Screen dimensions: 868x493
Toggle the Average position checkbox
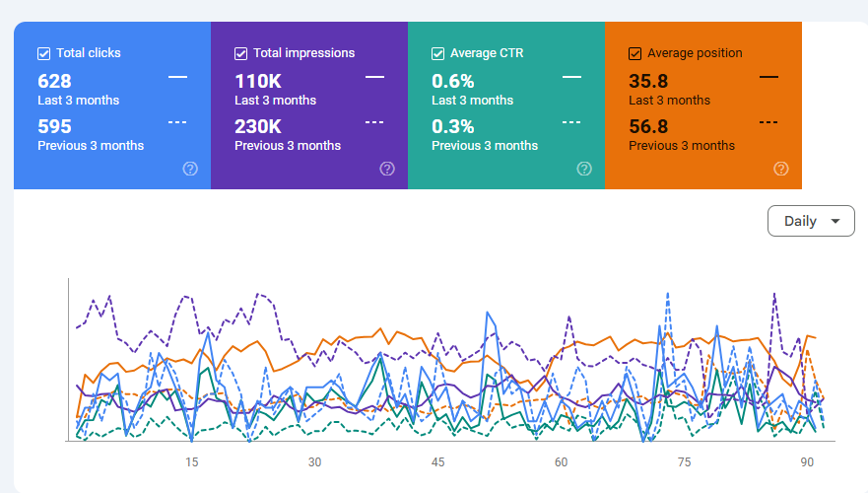tap(635, 53)
